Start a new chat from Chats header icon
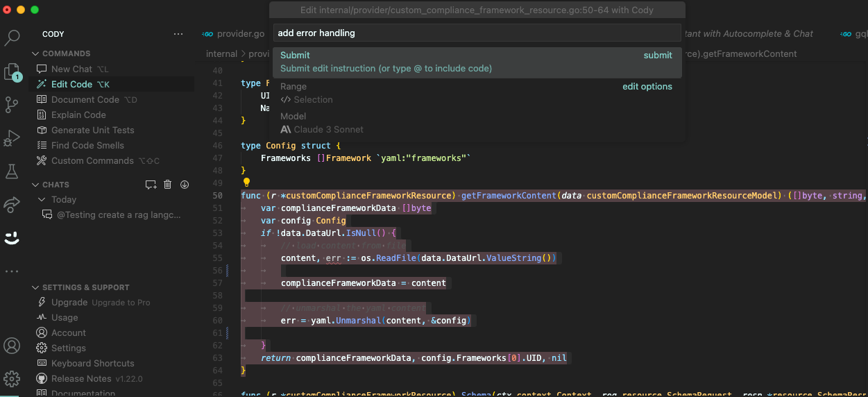868x397 pixels. (x=151, y=185)
